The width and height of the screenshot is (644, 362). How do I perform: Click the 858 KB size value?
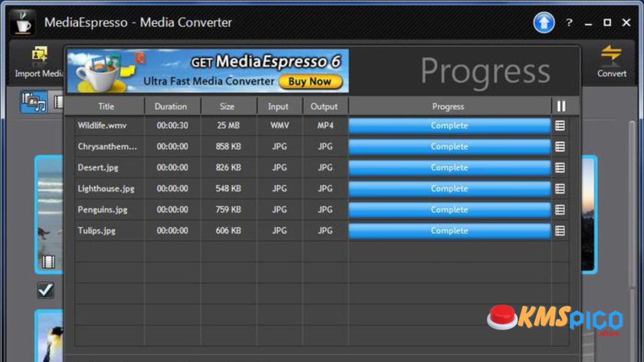coord(228,146)
